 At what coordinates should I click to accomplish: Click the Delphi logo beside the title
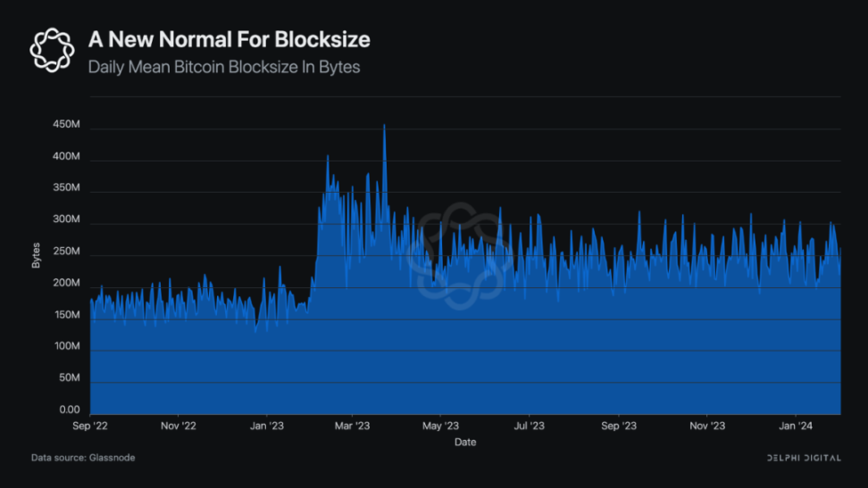(x=52, y=49)
